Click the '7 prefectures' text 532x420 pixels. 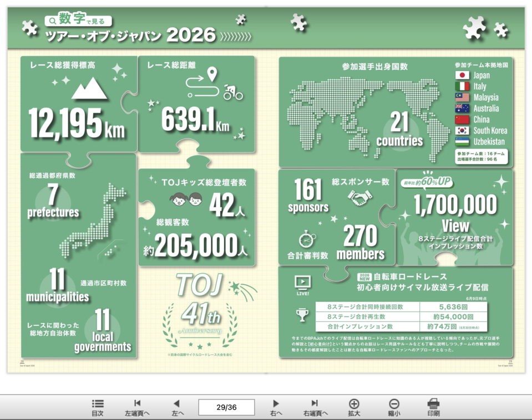click(53, 201)
